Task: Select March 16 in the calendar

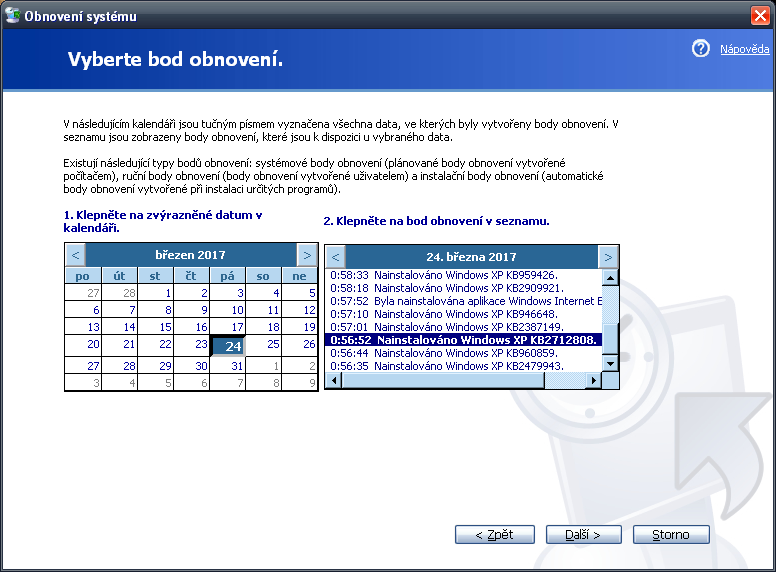Action: pos(192,327)
